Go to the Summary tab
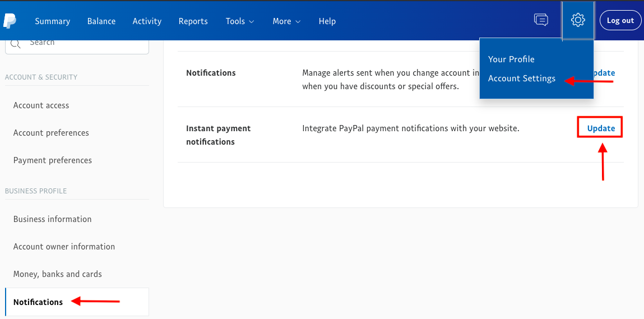644x319 pixels. tap(53, 21)
